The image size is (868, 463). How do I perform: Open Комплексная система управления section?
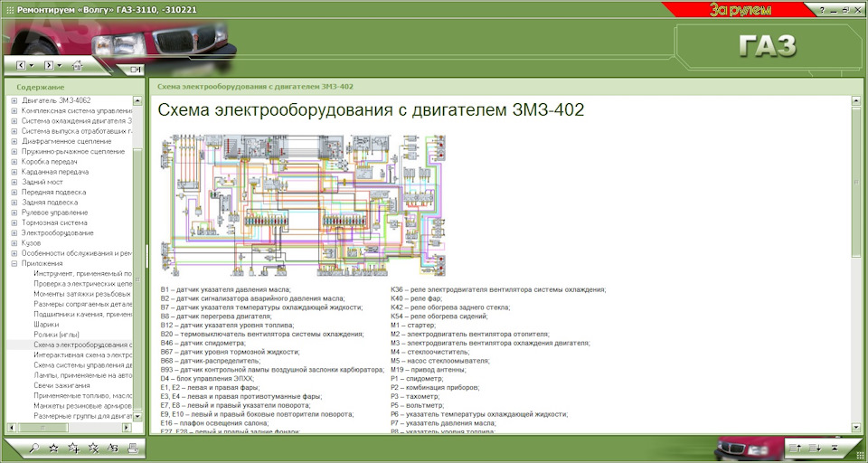click(x=77, y=110)
